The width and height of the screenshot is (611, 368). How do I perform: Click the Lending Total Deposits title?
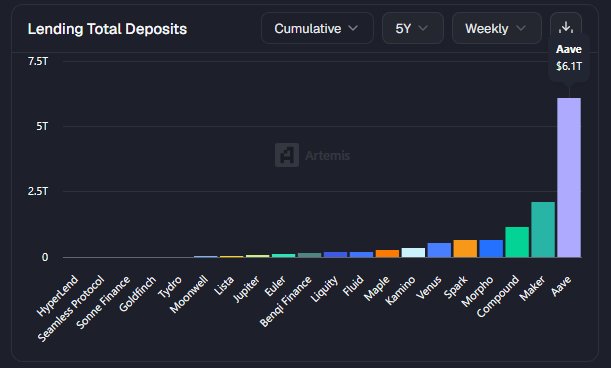pyautogui.click(x=107, y=29)
